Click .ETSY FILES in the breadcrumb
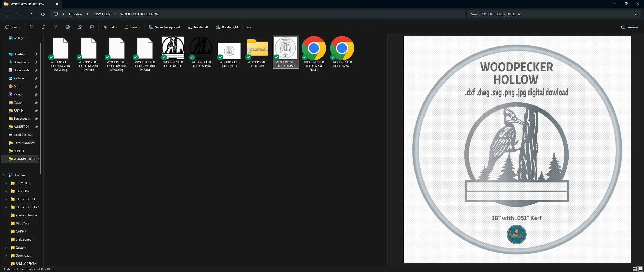This screenshot has width=644, height=272. tap(101, 14)
